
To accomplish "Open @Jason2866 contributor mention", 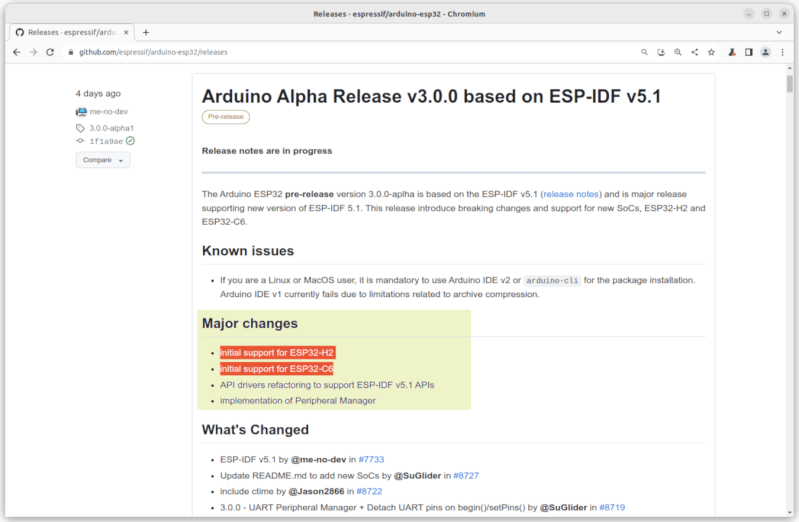I will click(316, 491).
